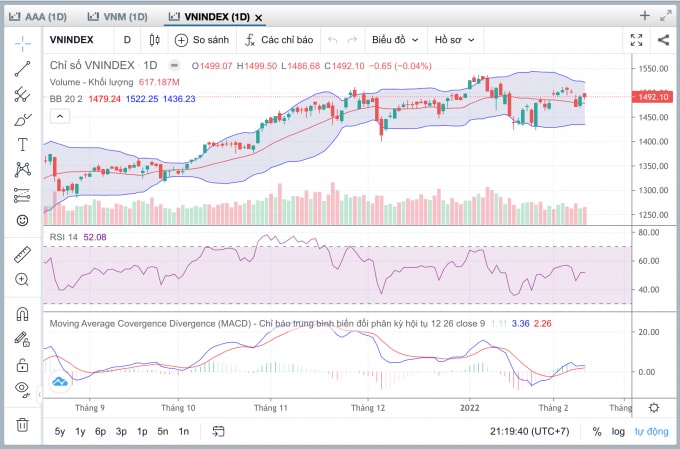Toggle lock all drawing tools

point(23,365)
